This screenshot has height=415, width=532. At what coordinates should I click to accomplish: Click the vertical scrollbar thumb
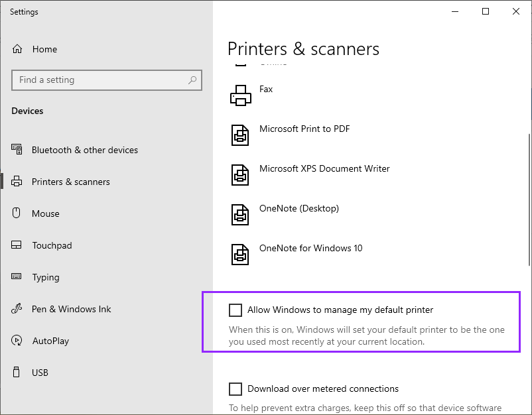pos(529,200)
